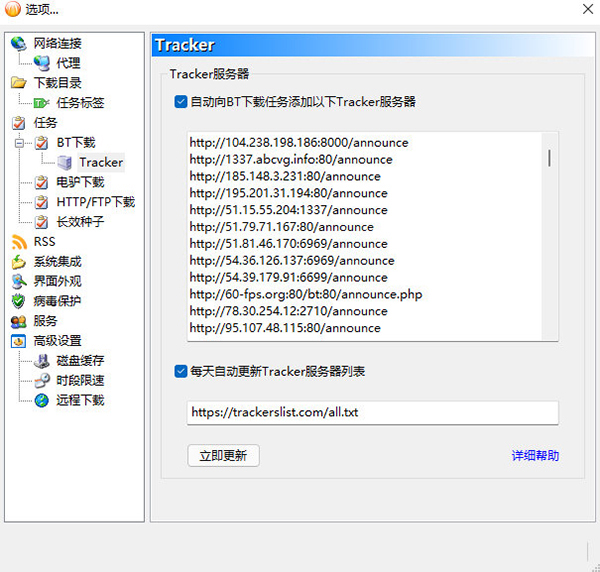Click the shield icon for 病毒保护
The width and height of the screenshot is (600, 572).
pyautogui.click(x=19, y=301)
